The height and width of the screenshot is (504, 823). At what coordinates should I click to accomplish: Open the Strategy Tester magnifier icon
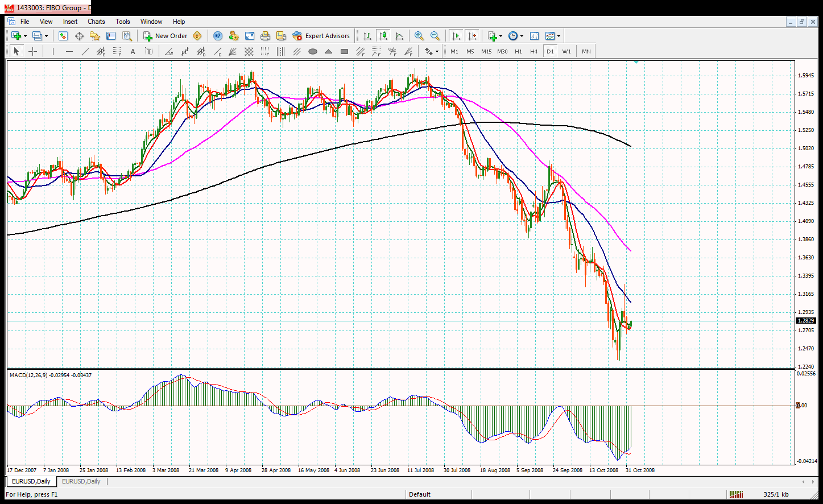pyautogui.click(x=127, y=36)
